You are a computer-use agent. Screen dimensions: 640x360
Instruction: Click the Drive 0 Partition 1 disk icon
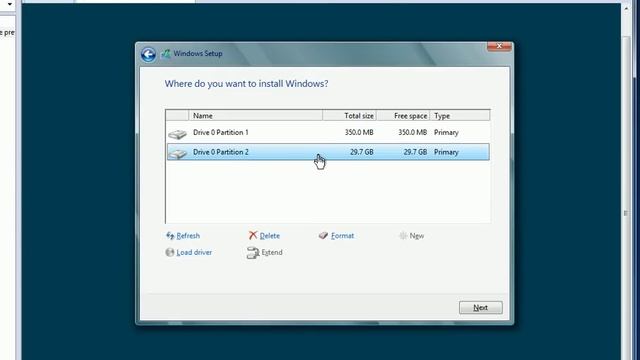177,133
